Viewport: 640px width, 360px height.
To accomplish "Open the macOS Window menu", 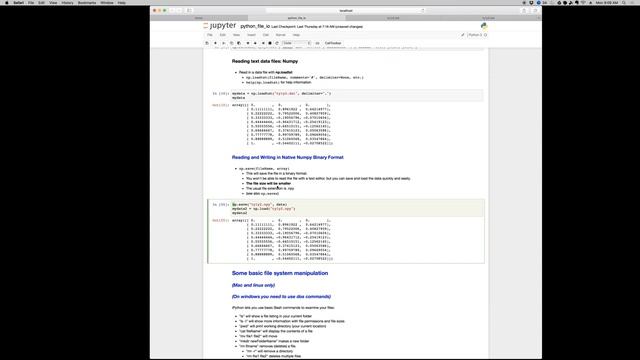I will 107,2.
